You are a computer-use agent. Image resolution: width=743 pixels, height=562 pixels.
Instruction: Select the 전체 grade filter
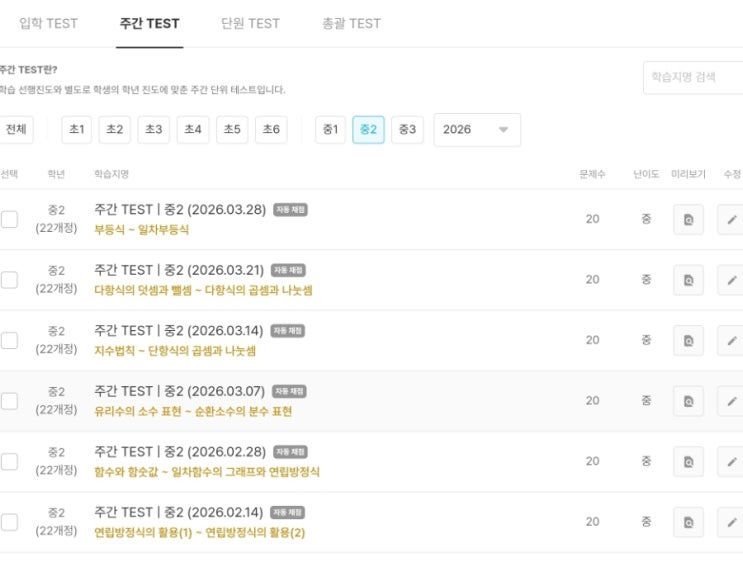click(16, 129)
